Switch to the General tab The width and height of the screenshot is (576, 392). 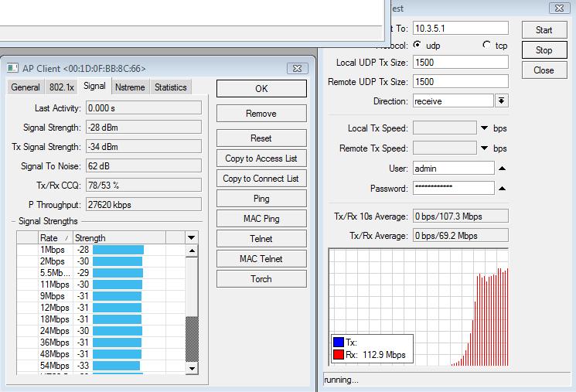tap(26, 87)
